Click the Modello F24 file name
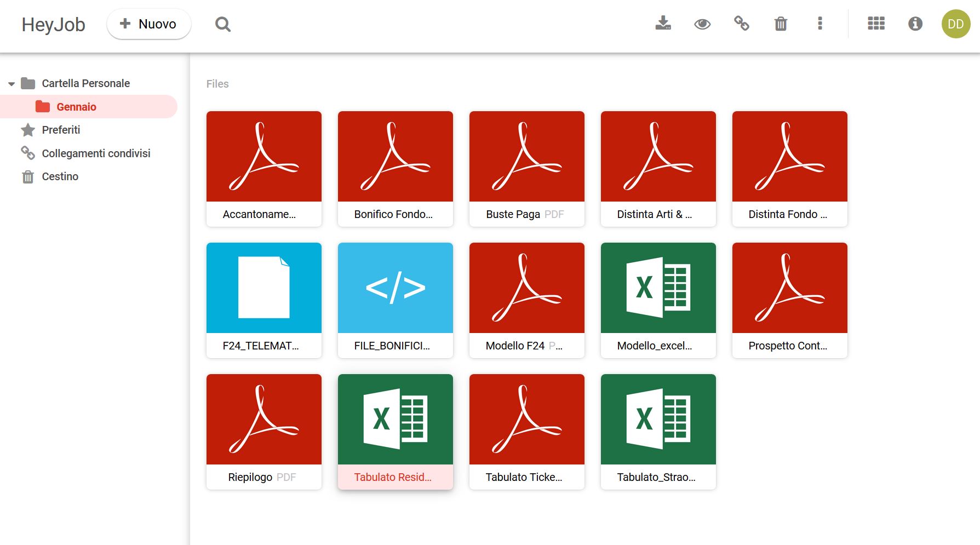The image size is (980, 545). click(x=515, y=346)
